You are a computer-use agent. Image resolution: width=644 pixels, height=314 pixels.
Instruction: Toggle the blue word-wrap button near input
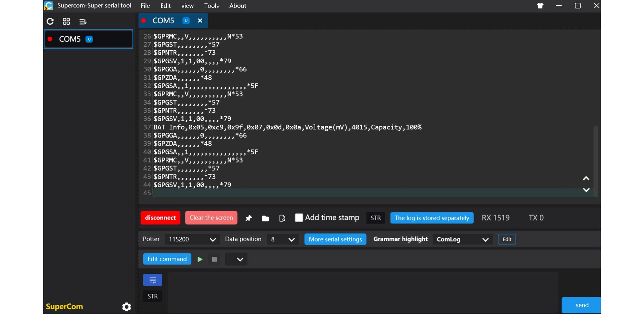[153, 280]
